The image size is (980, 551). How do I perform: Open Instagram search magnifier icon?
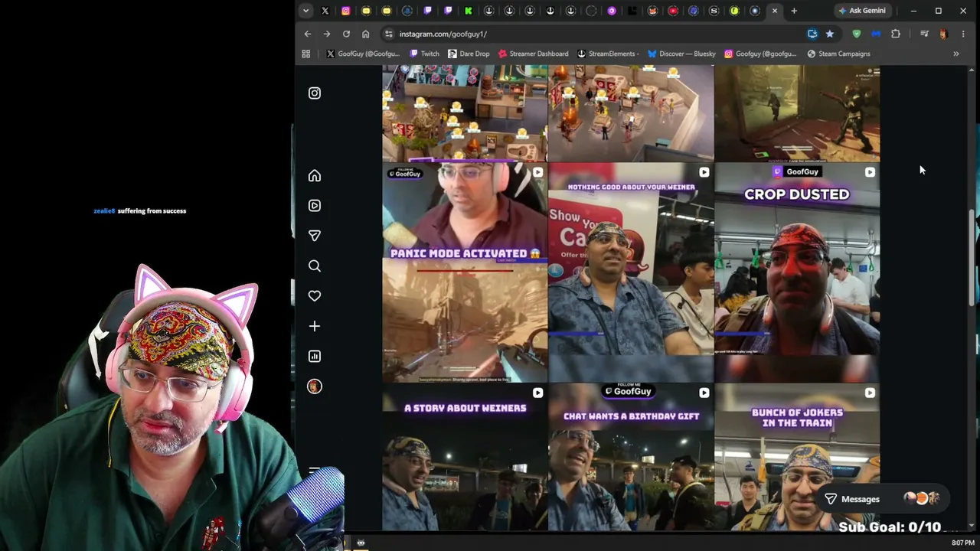(x=315, y=266)
